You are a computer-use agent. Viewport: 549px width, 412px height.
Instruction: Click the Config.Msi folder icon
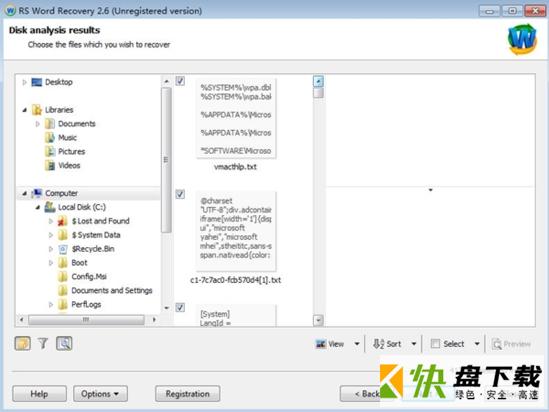(63, 277)
